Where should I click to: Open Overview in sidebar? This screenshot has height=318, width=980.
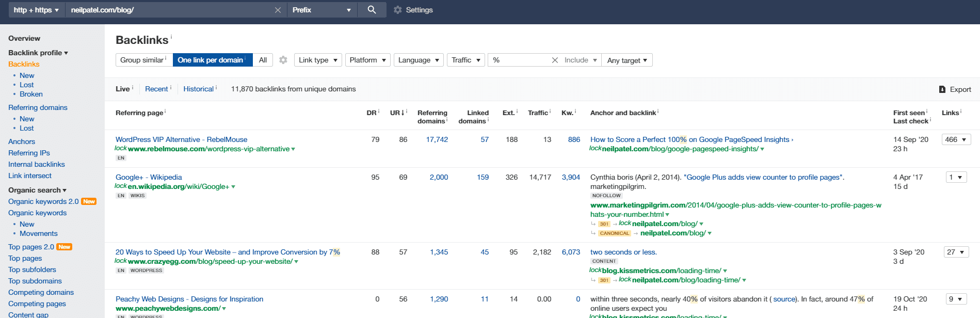(24, 38)
